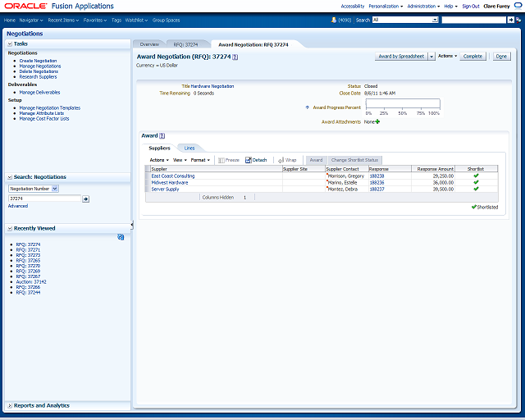This screenshot has height=420, width=525.
Task: Collapse the Tasks panel
Action: click(10, 43)
